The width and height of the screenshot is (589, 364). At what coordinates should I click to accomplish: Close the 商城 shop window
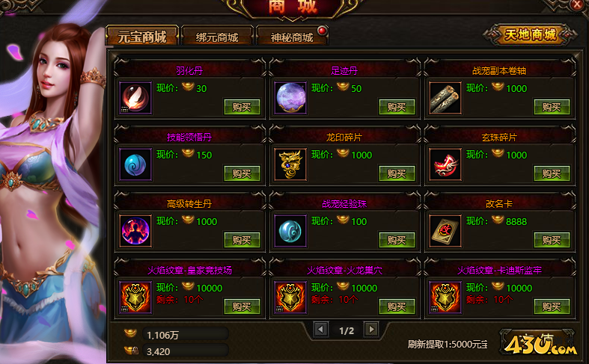577,4
